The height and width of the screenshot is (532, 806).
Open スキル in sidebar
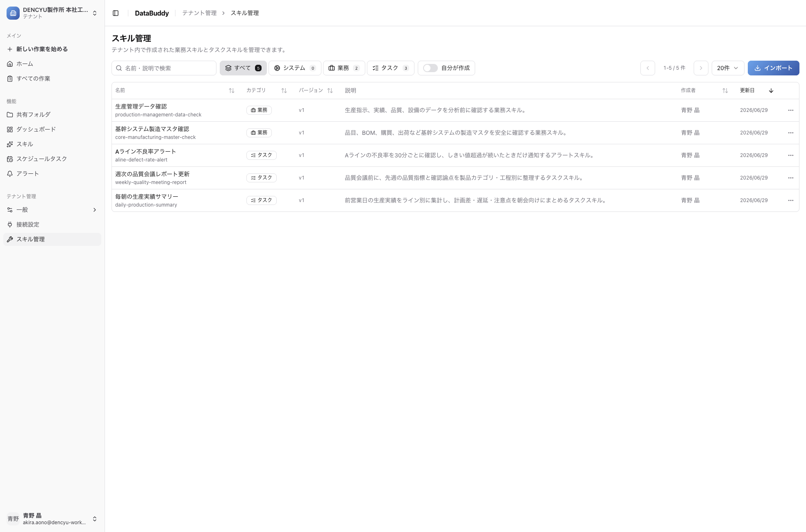tap(52, 144)
